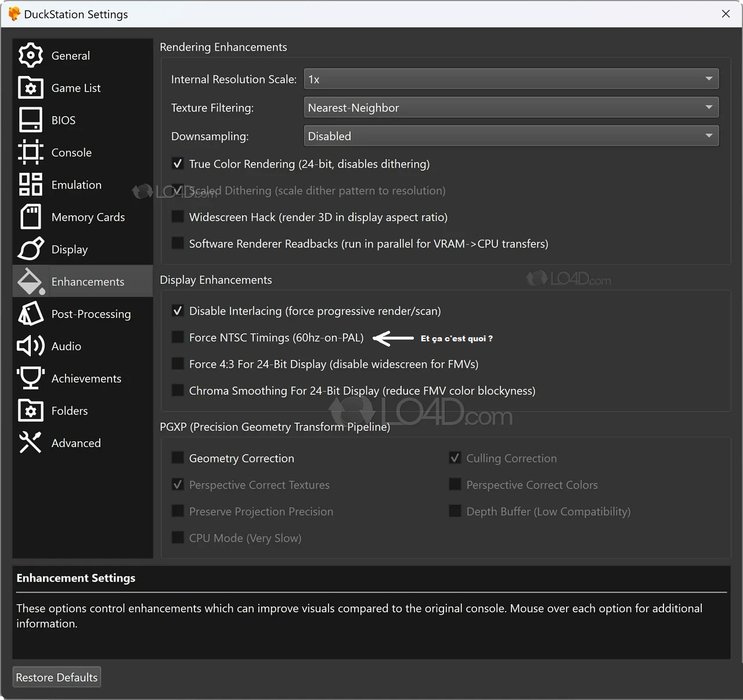743x700 pixels.
Task: Select the Audio speaker icon
Action: pos(30,346)
